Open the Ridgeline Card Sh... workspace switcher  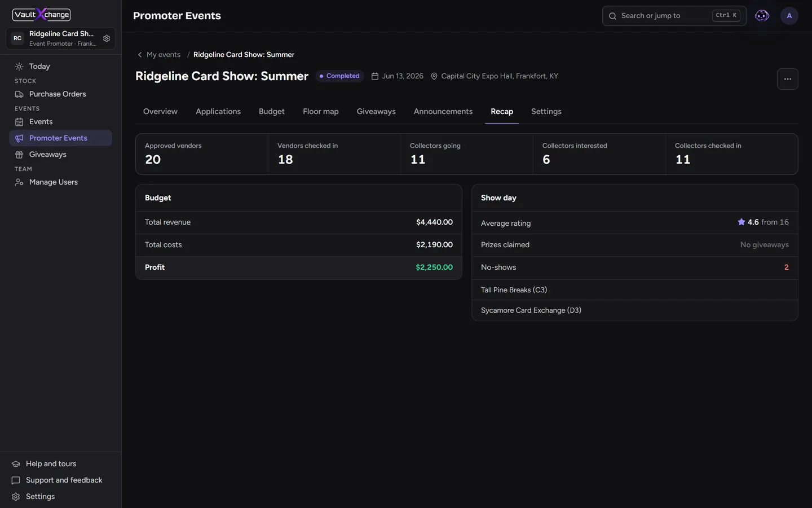click(60, 38)
